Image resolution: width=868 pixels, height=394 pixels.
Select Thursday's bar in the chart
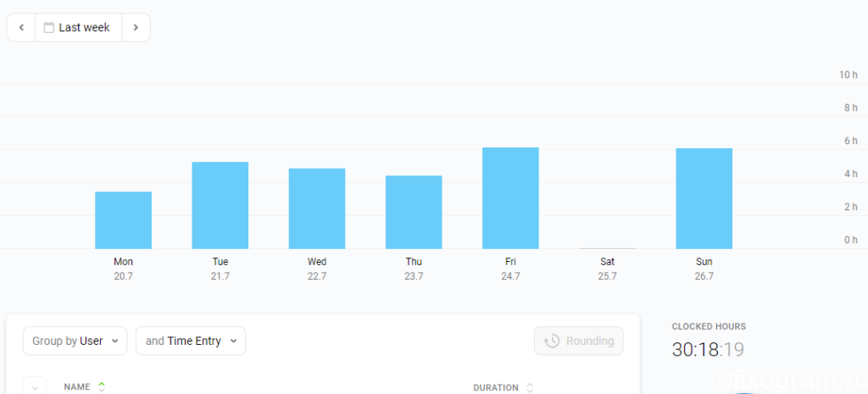click(414, 213)
